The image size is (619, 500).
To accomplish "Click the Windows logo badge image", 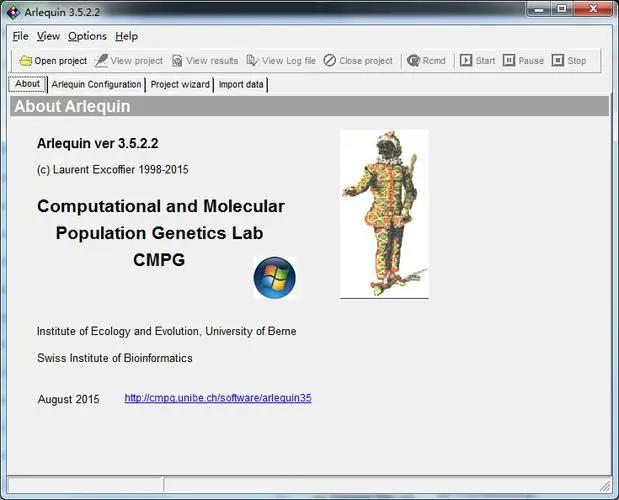I will click(274, 278).
